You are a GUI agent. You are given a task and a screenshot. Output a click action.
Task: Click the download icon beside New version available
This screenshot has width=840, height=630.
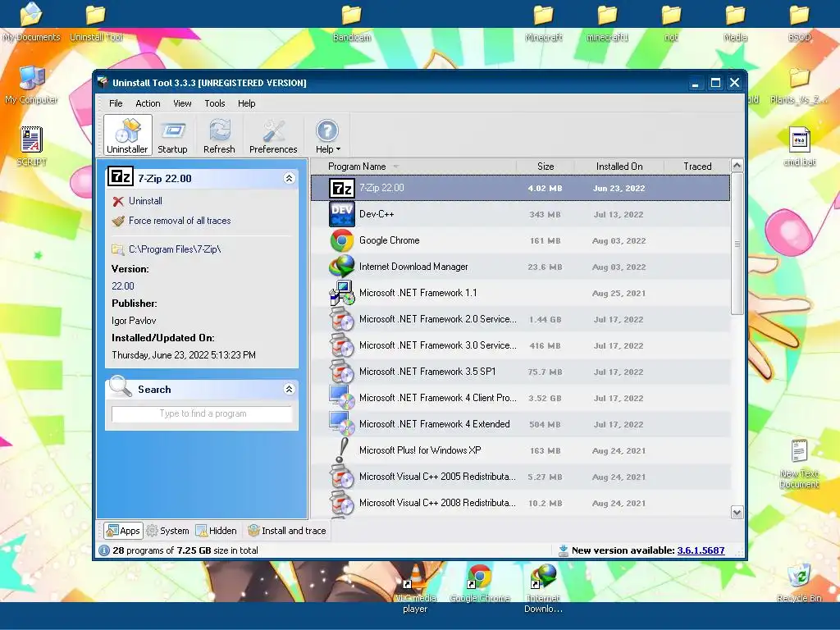[563, 550]
